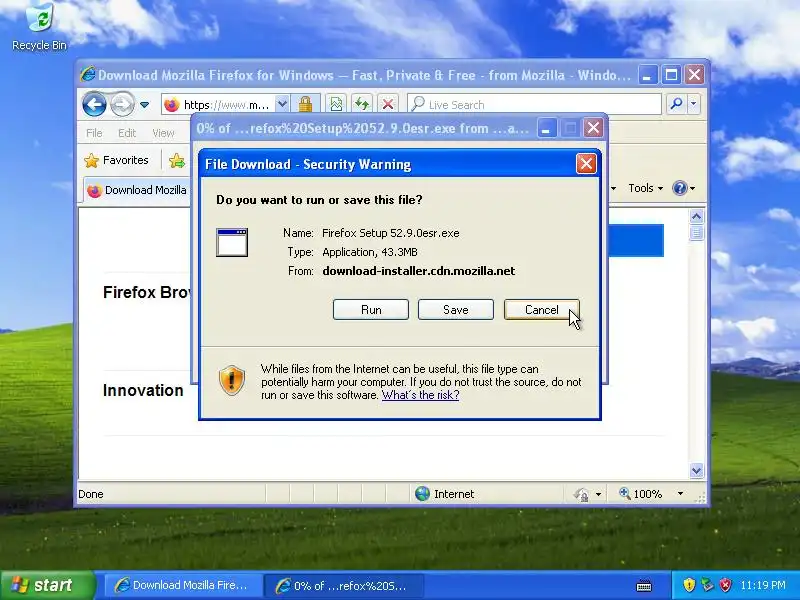Expand the address bar URL dropdown
The width and height of the screenshot is (800, 600).
[282, 105]
